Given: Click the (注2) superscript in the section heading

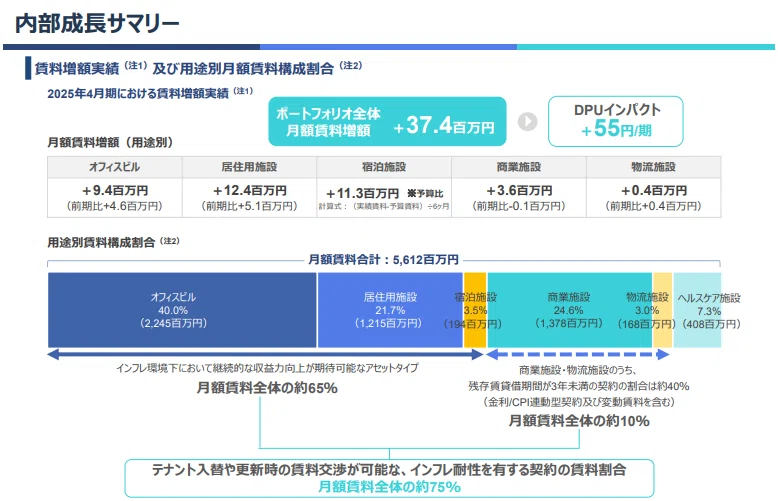Looking at the screenshot, I should pyautogui.click(x=351, y=65).
